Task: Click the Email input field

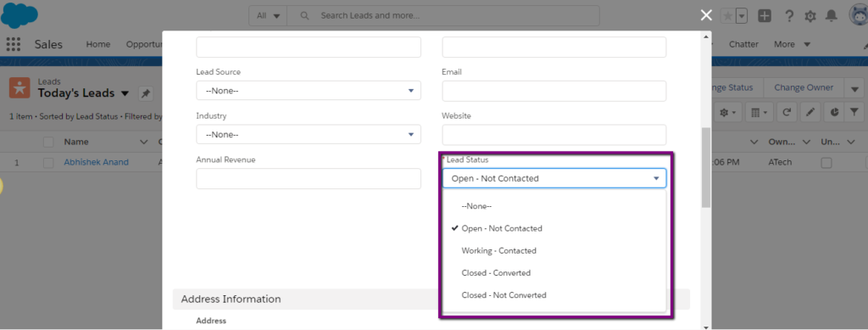Action: point(554,91)
